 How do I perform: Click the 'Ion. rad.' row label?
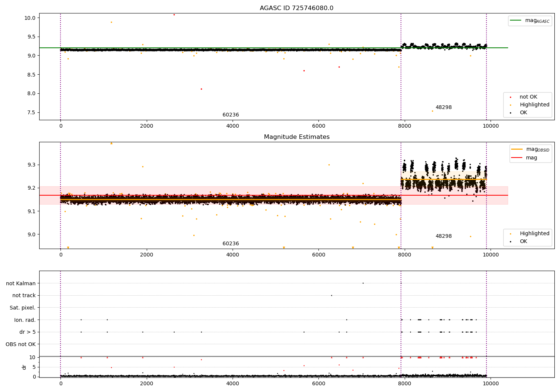pyautogui.click(x=25, y=320)
